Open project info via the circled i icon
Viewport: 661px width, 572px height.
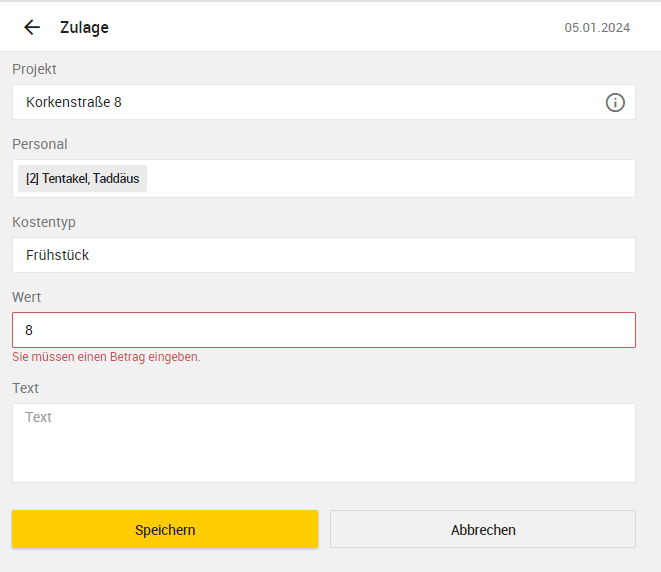(x=615, y=102)
